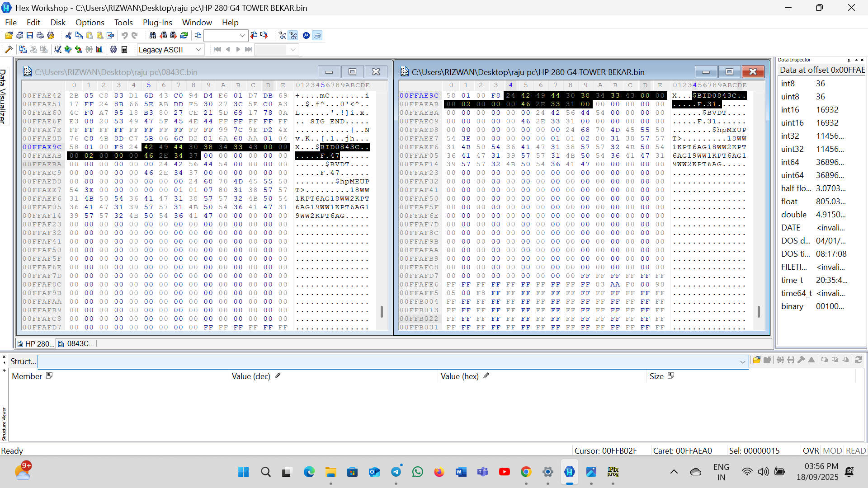Image resolution: width=868 pixels, height=488 pixels.
Task: Click the Paste clipboard icon
Action: coord(89,35)
